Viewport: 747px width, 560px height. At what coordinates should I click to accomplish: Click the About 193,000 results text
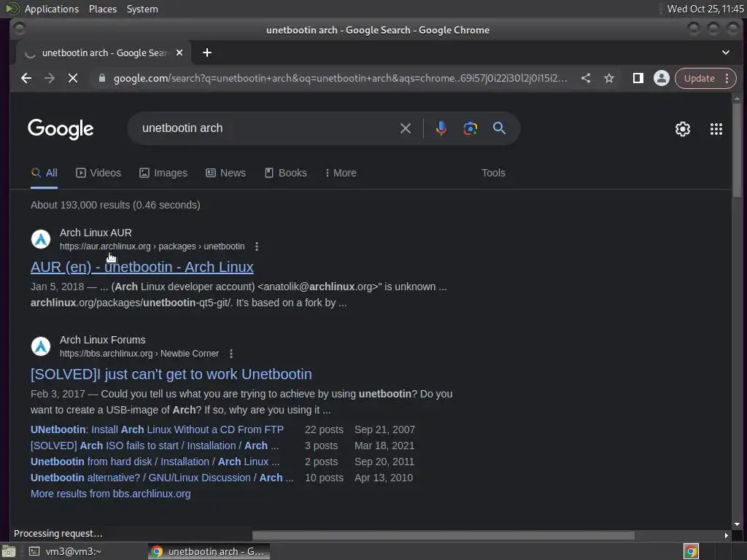coord(115,205)
